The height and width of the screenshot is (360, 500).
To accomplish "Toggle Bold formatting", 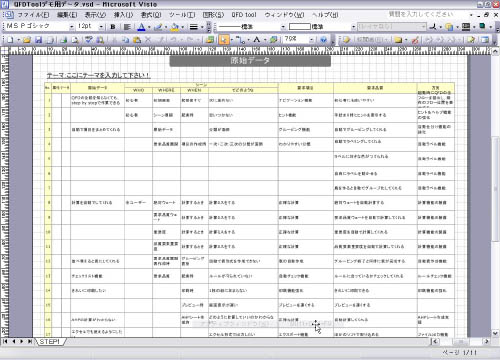I will coord(113,27).
